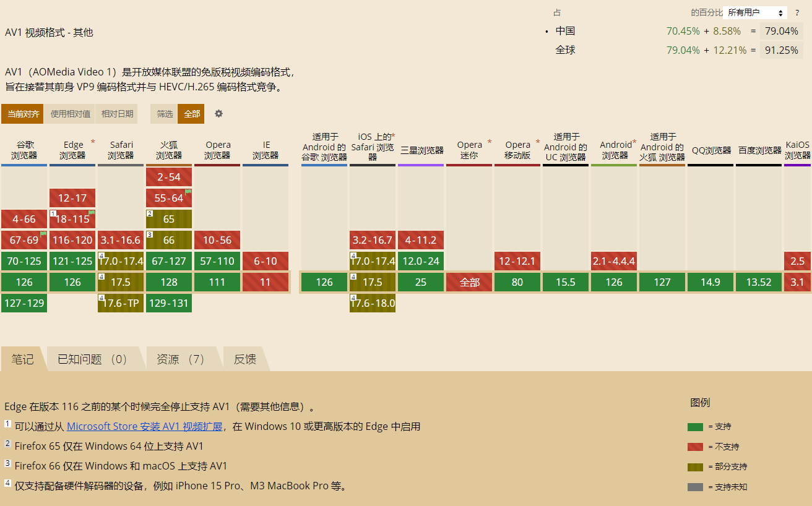
Task: Click the Safari 浏览器 column header
Action: point(121,150)
